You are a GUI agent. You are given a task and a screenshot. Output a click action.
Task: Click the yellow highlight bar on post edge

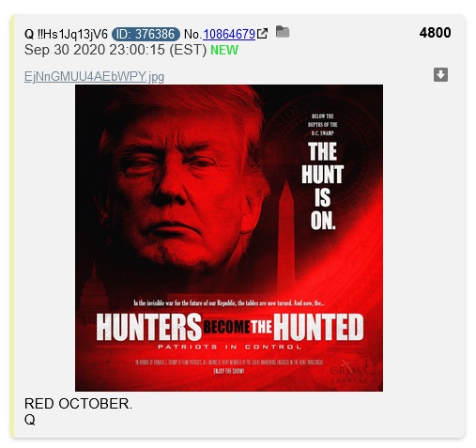tap(12, 226)
